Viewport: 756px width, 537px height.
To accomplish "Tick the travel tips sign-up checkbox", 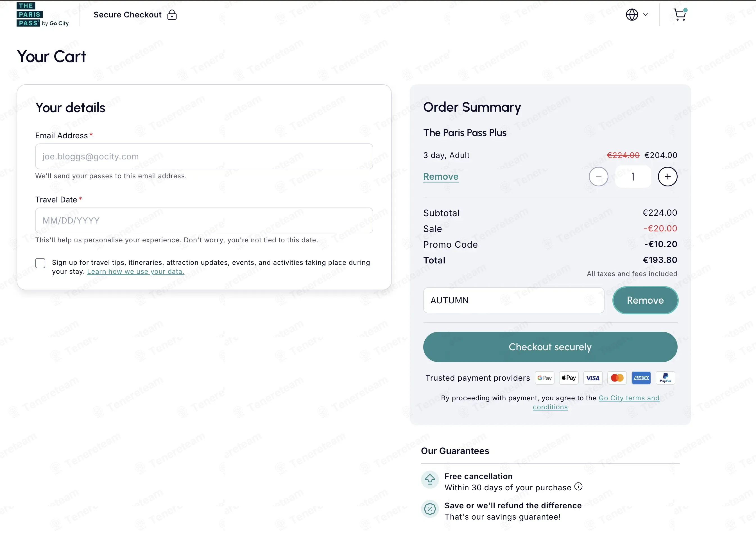I will [40, 263].
